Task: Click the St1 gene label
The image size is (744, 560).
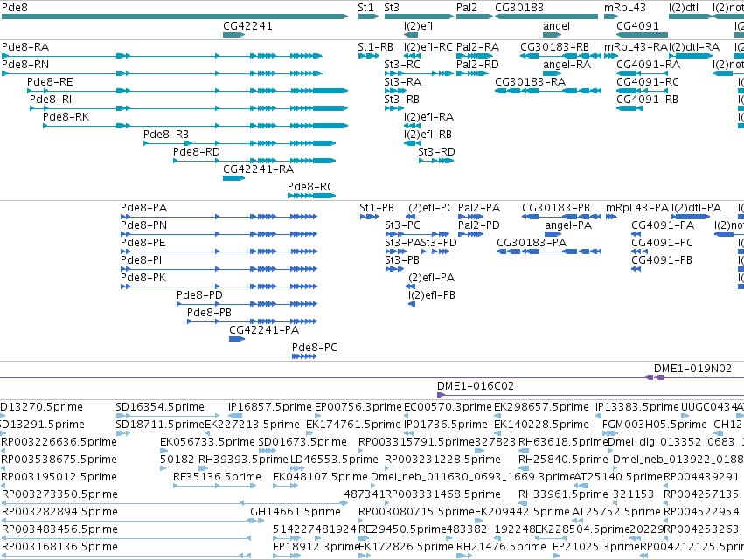Action: click(365, 8)
